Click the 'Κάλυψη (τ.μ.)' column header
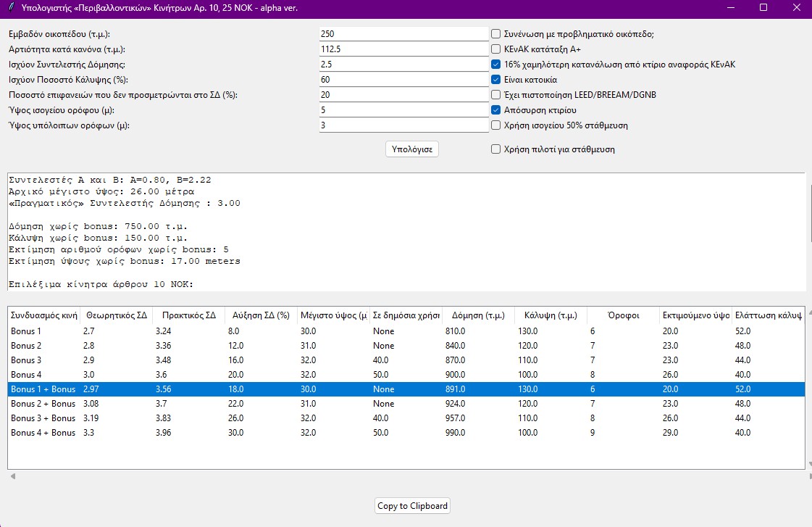Screen dimensions: 812x527 pyautogui.click(x=551, y=315)
